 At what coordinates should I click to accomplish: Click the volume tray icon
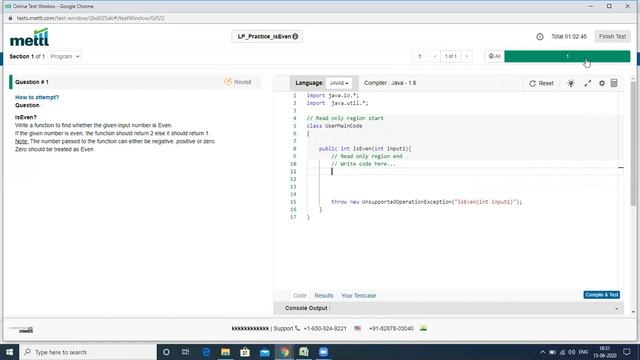point(572,352)
